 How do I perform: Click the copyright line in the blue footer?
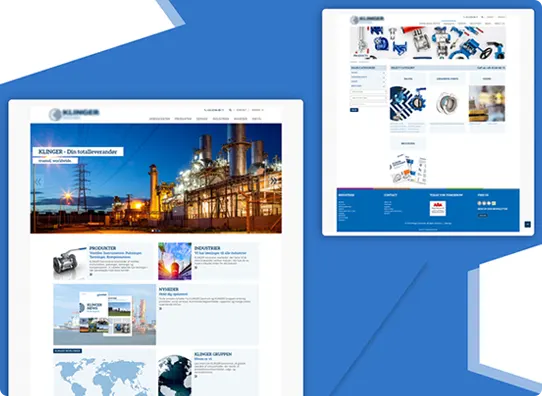coord(428,223)
